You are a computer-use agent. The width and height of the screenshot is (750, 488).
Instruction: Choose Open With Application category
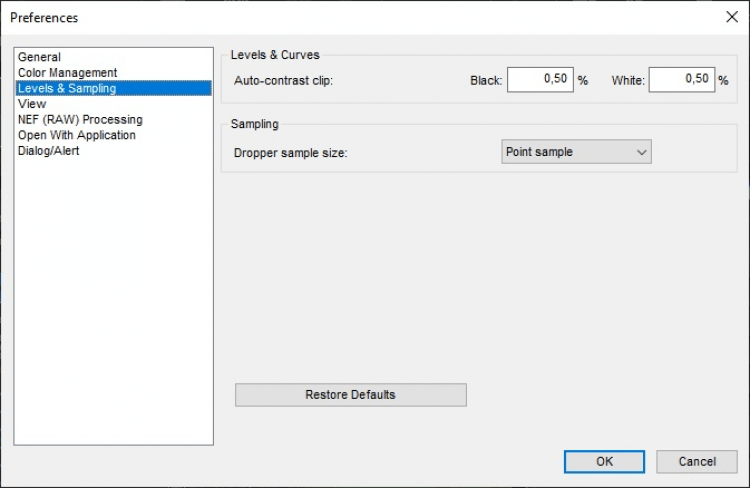coord(77,135)
